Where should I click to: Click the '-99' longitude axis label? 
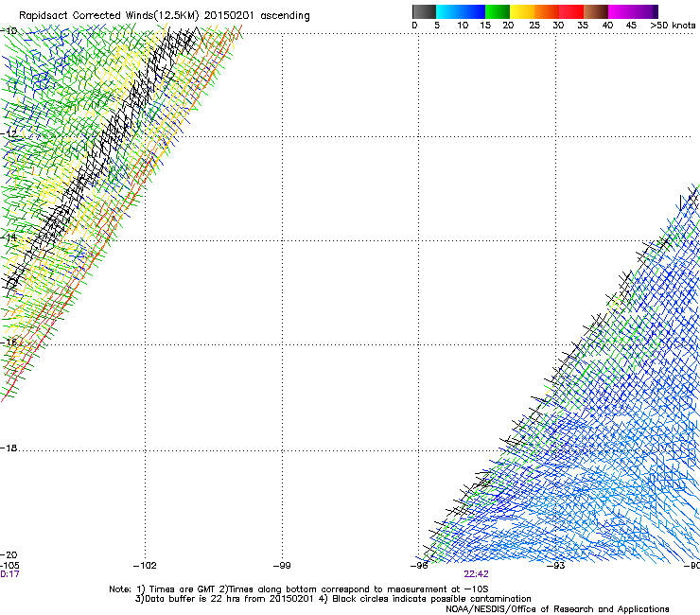[x=282, y=566]
